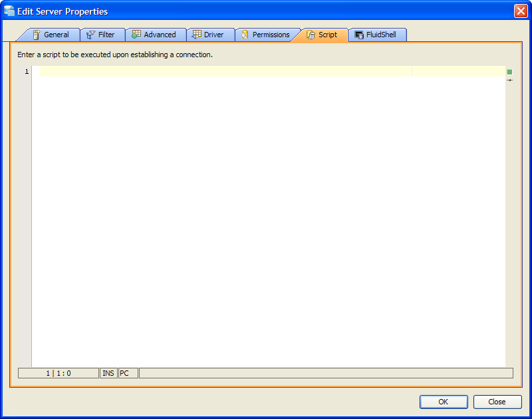Screen dimensions: 532x419
Task: Click line number 1 in the gutter
Action: pos(27,72)
